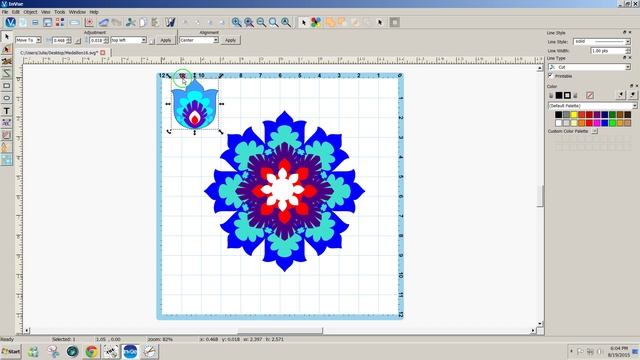Click the large medallion design on mat
The image size is (640, 360).
[x=284, y=191]
